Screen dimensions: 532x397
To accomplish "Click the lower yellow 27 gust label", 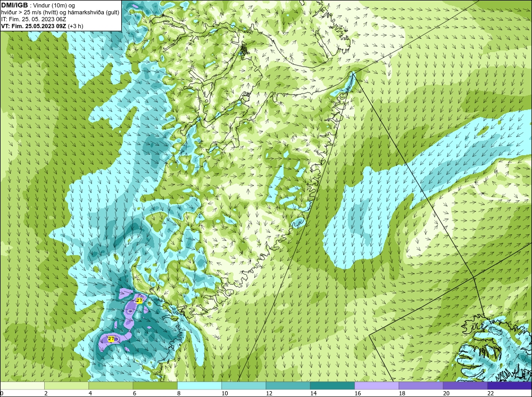I will (111, 339).
